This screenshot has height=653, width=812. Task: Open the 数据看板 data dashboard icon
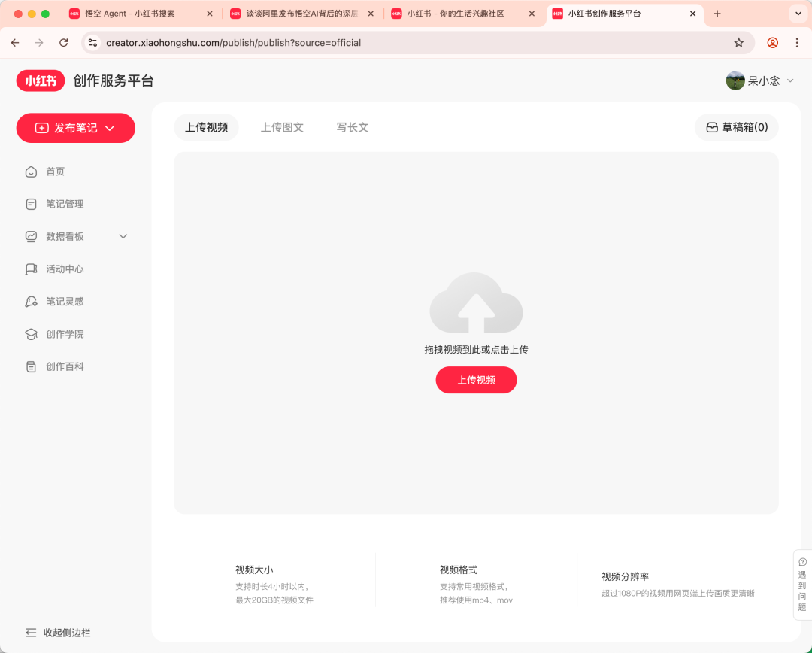click(x=30, y=235)
